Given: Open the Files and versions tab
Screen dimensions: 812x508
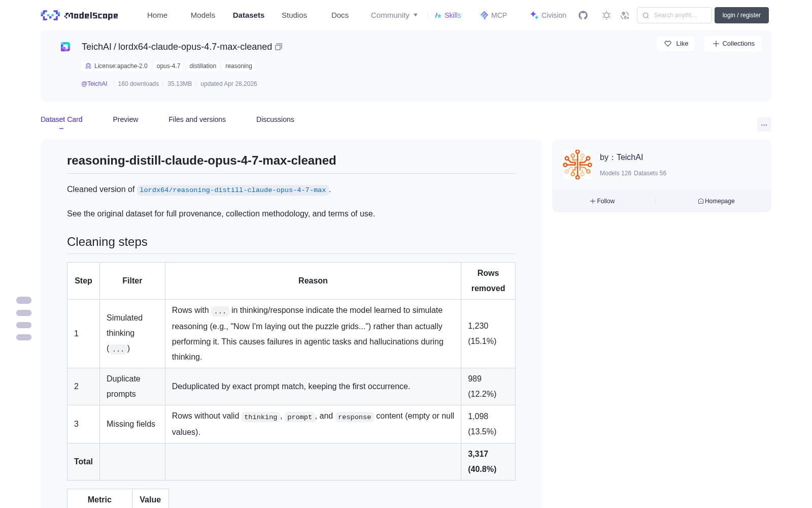Looking at the screenshot, I should 197,119.
